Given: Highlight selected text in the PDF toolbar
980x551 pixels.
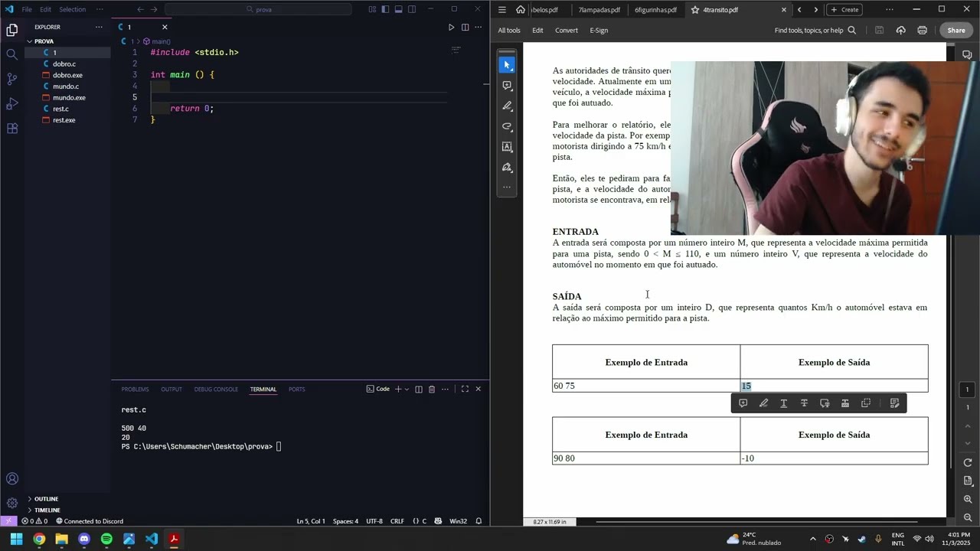Looking at the screenshot, I should pos(763,403).
